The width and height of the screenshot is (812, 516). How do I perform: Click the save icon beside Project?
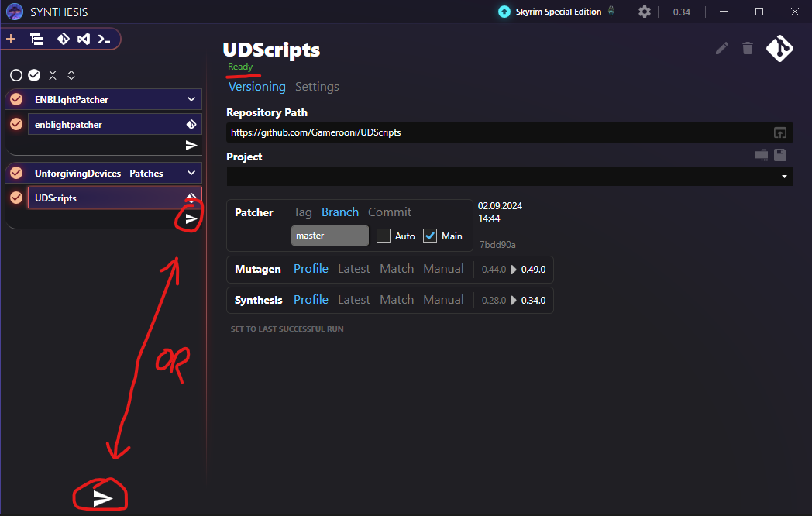coord(780,154)
